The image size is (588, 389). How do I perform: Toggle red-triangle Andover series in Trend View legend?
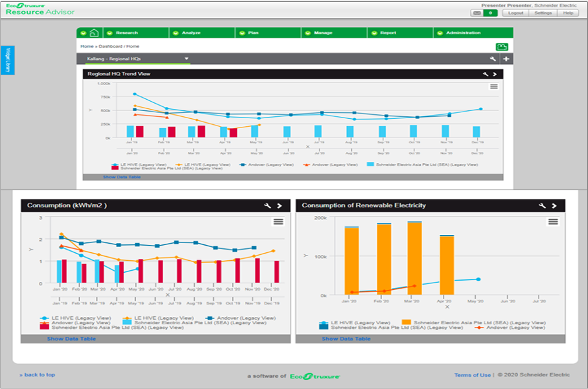(331, 164)
